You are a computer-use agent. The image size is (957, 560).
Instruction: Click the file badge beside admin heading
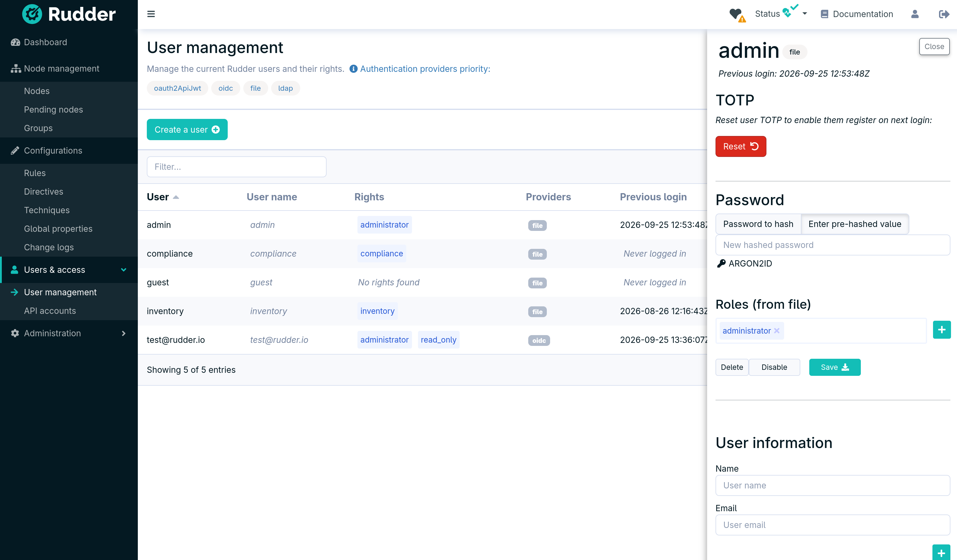(x=795, y=52)
